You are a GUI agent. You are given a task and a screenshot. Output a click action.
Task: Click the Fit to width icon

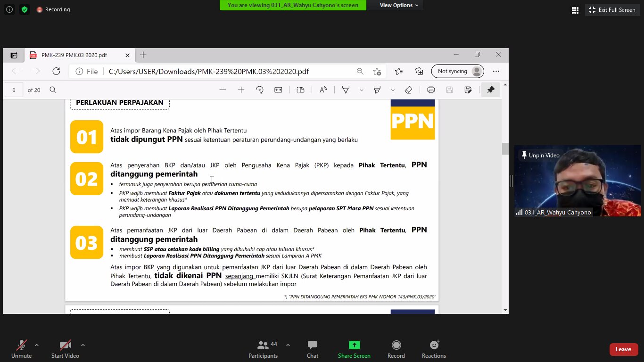point(278,90)
